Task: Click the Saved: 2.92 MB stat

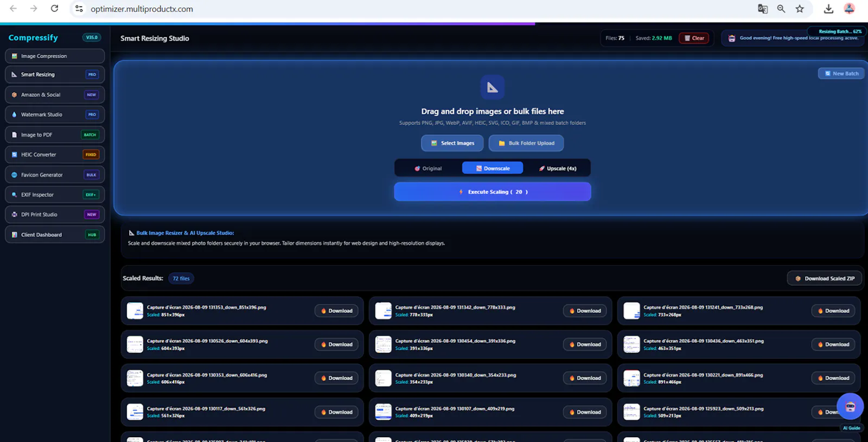Action: (654, 38)
